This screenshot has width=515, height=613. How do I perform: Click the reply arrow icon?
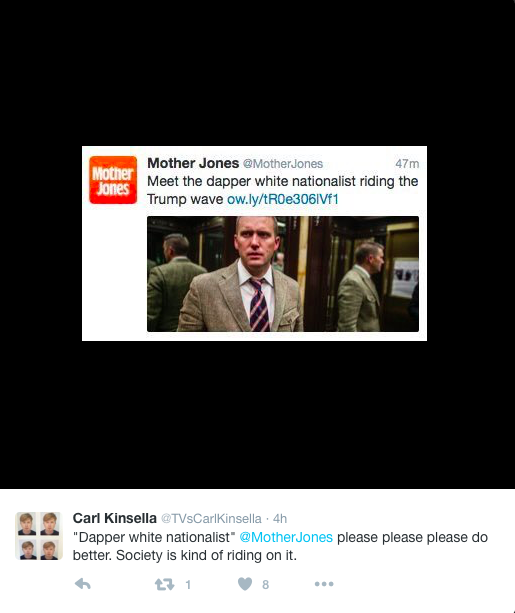coord(83,584)
